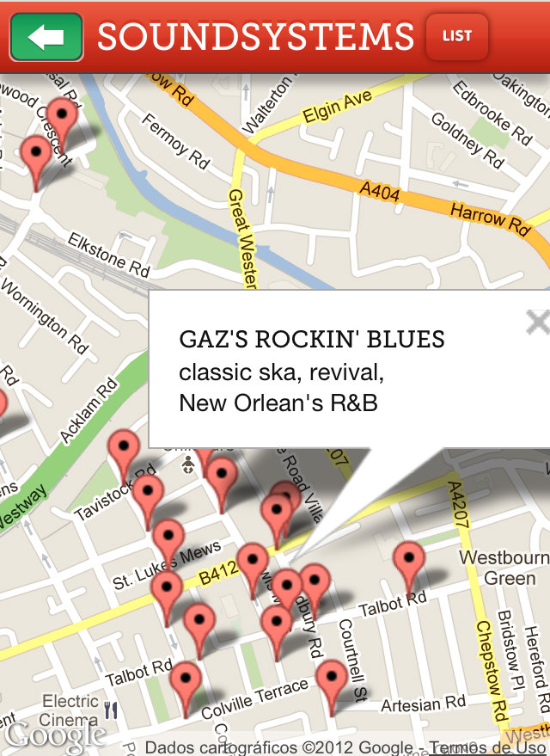
Task: Click the Harrow Rd street label
Action: [x=490, y=218]
